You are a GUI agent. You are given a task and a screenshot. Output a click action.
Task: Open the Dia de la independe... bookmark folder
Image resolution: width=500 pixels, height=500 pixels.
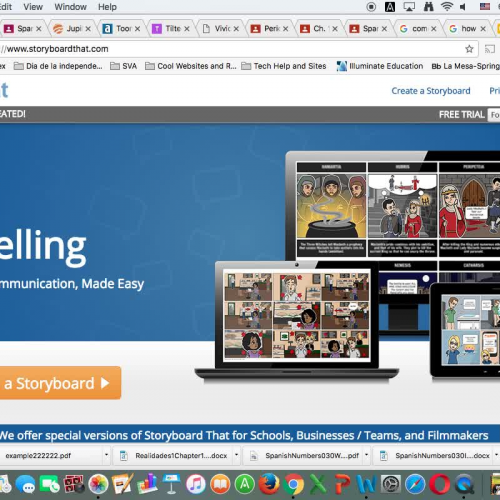pyautogui.click(x=58, y=66)
